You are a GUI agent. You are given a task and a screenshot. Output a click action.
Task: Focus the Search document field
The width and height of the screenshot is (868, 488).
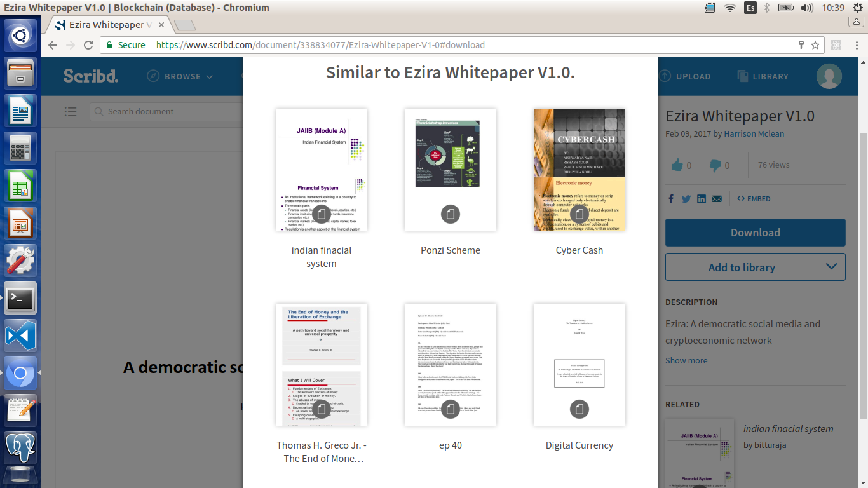pos(165,111)
